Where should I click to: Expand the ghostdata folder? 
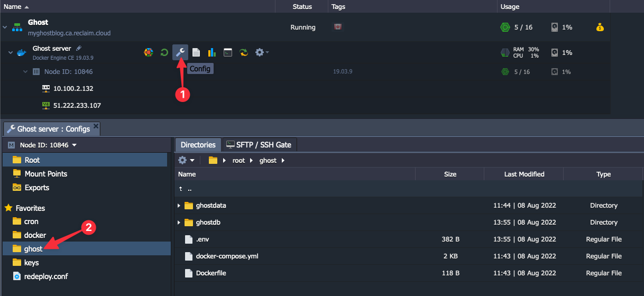click(x=179, y=206)
